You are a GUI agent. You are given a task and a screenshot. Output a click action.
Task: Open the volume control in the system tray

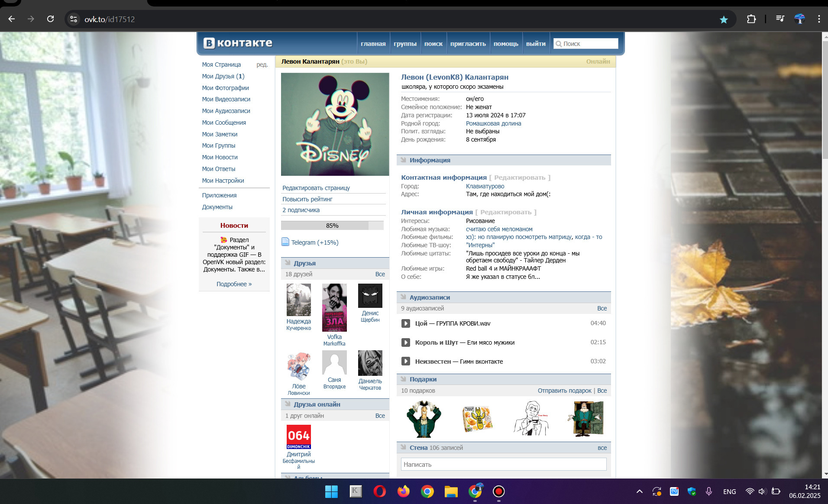pos(762,491)
